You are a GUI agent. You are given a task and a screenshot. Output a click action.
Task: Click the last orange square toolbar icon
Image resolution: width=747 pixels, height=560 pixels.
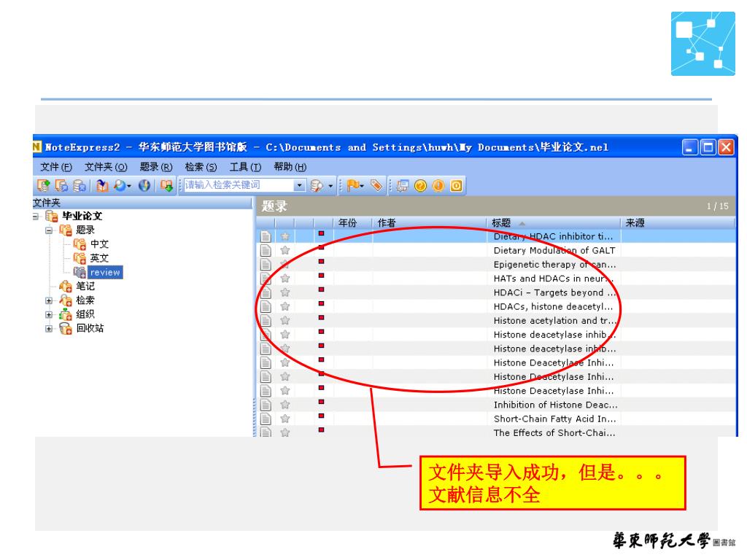point(456,185)
